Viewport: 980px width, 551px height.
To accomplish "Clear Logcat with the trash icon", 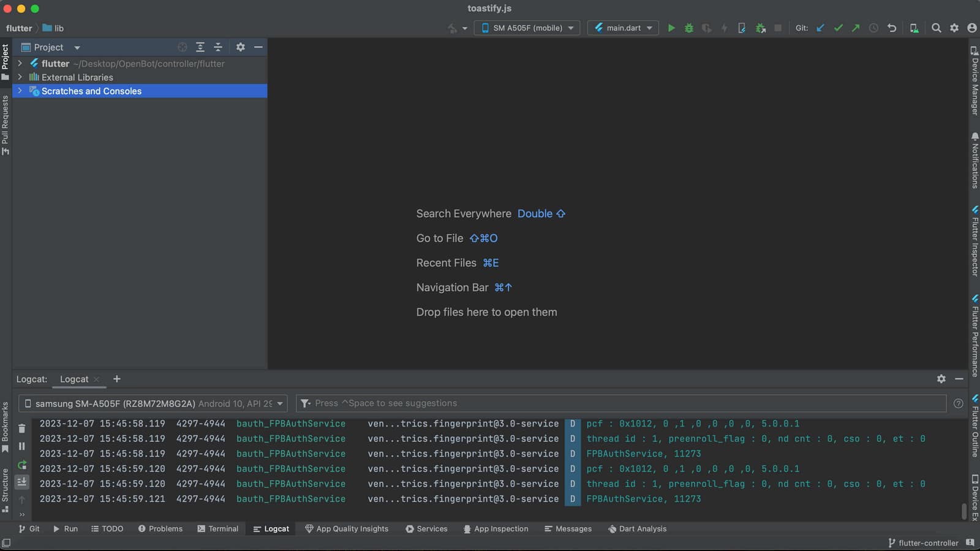I will pos(22,428).
